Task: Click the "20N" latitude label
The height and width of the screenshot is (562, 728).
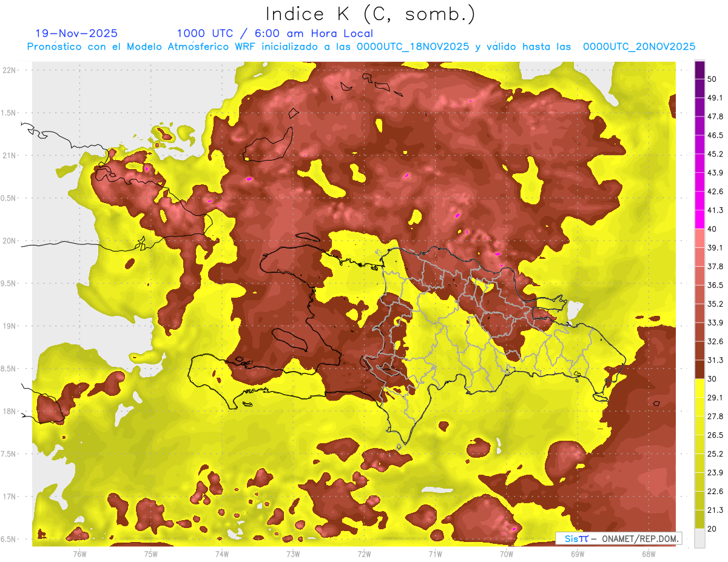Action: [9, 241]
